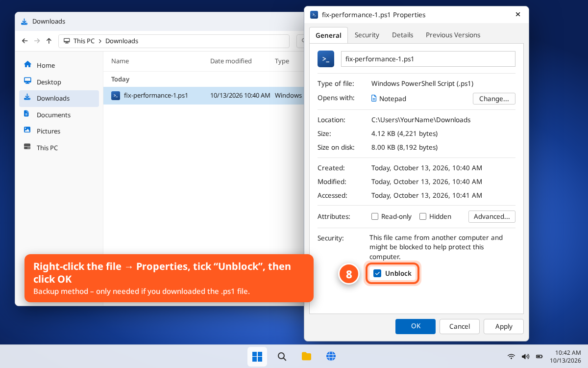Open the browser globe on taskbar

click(331, 357)
